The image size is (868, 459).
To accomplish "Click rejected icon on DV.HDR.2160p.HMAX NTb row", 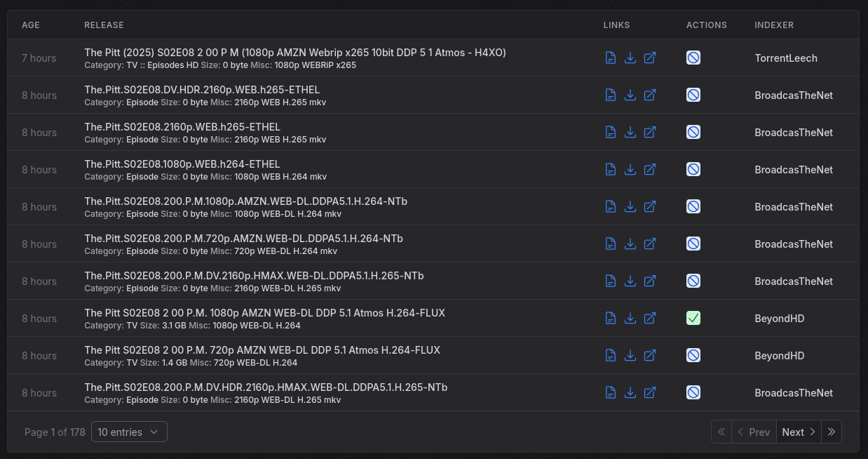I will (x=693, y=392).
